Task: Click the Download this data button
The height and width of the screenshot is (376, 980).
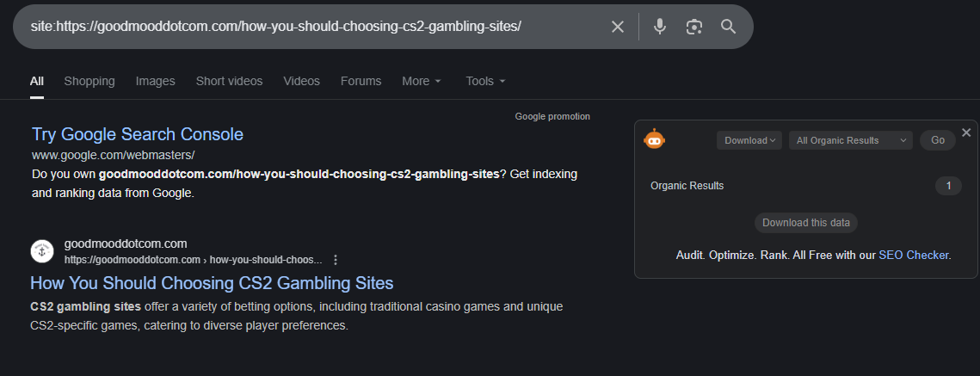Action: pos(806,223)
